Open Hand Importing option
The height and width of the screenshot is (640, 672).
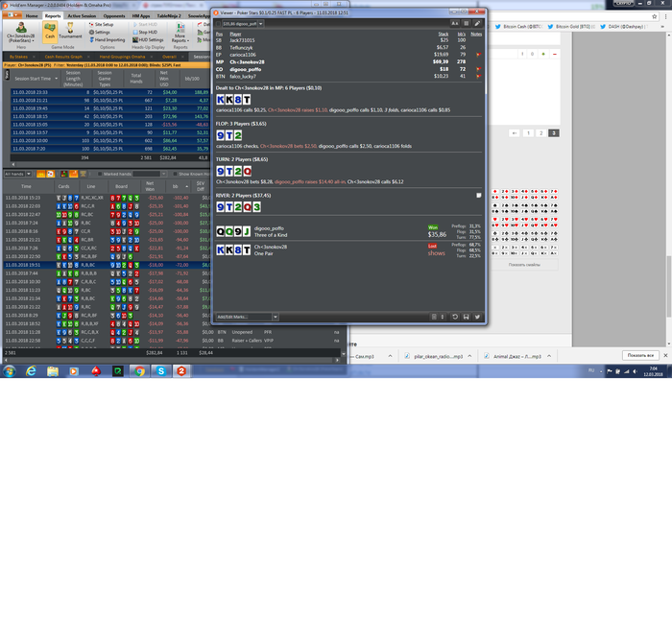coord(108,40)
